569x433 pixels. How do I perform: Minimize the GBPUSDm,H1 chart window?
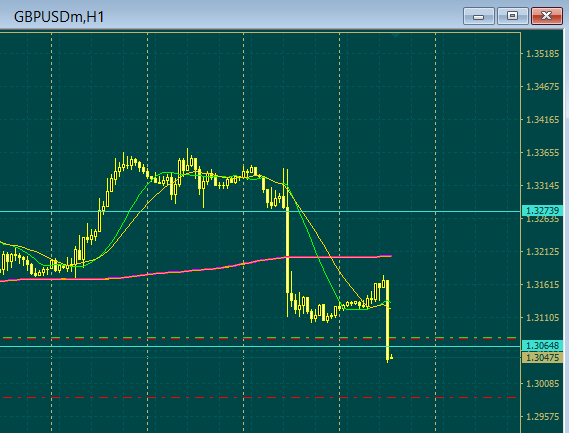click(x=479, y=16)
